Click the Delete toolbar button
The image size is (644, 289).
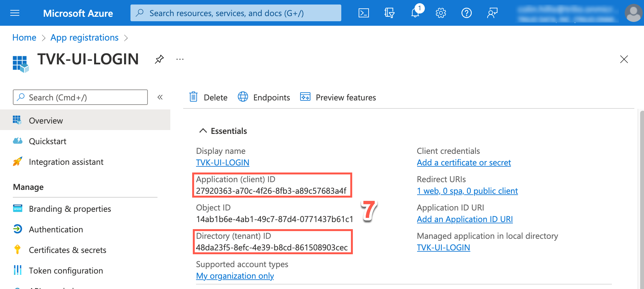(208, 97)
